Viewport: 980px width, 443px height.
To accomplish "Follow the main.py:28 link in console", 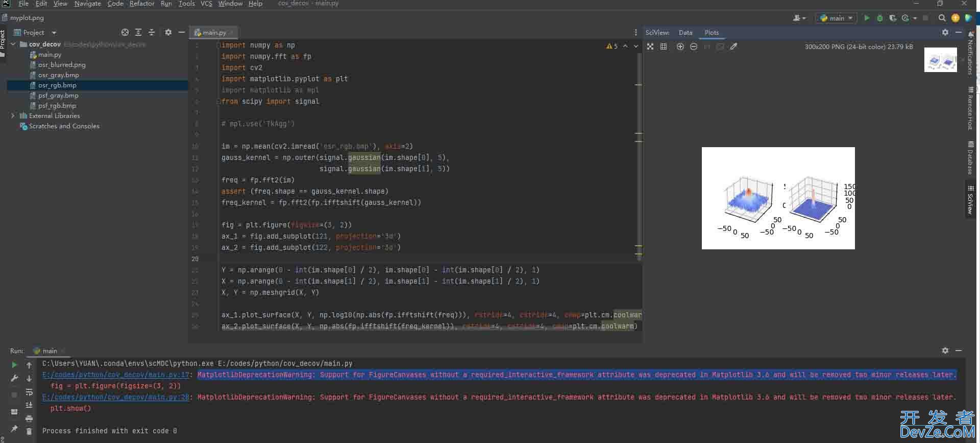I will click(116, 398).
